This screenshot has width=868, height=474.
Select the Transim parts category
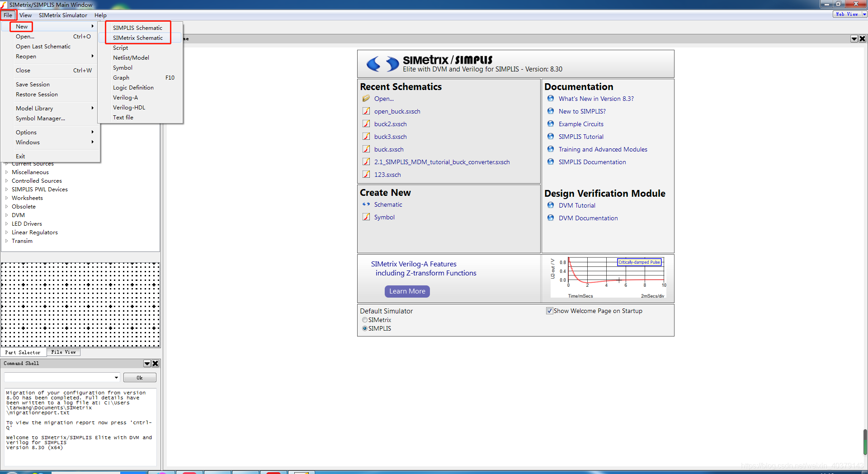point(22,241)
